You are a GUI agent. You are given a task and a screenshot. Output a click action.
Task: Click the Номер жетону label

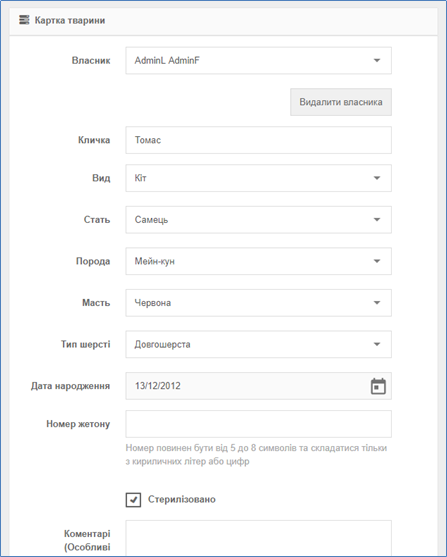pos(78,424)
